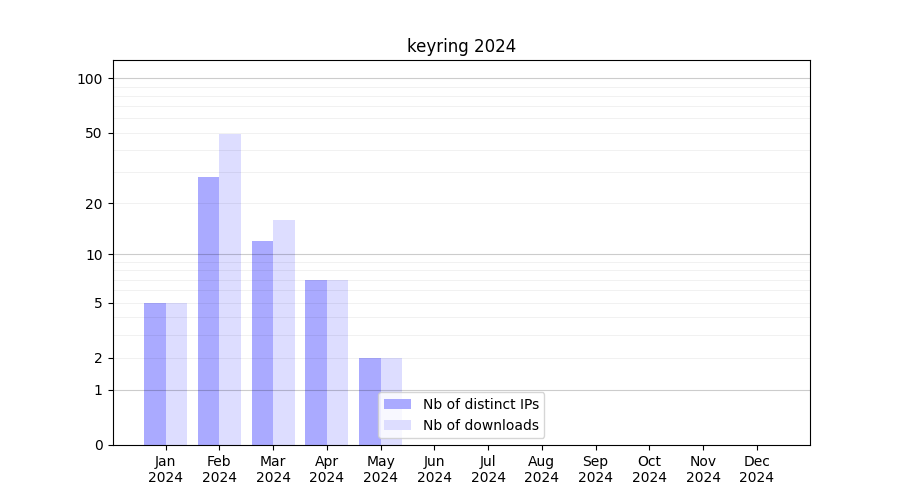The width and height of the screenshot is (900, 500).
Task: Select the 0 tick on the y-axis
Action: click(98, 445)
